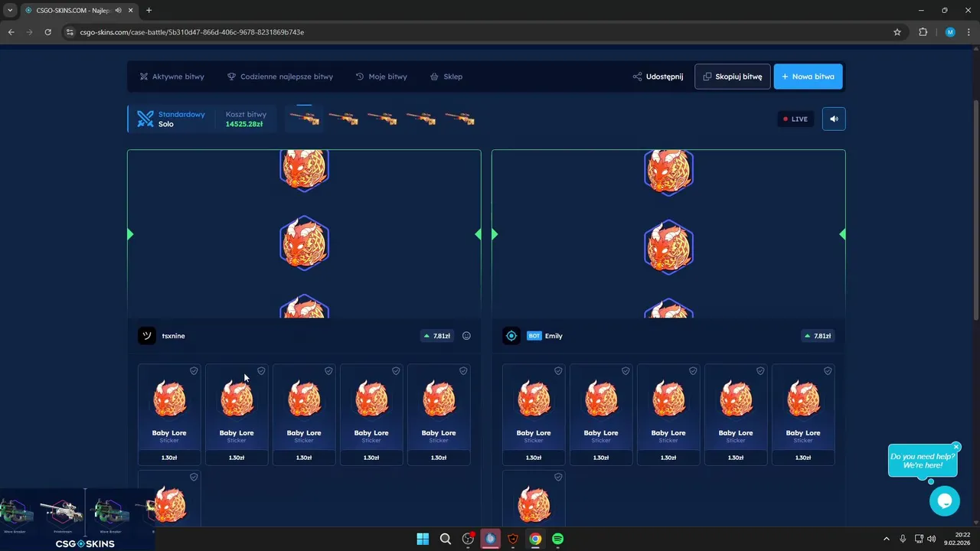The image size is (980, 551).
Task: Close the CSGO-SKINS.COM tab
Action: pyautogui.click(x=130, y=10)
